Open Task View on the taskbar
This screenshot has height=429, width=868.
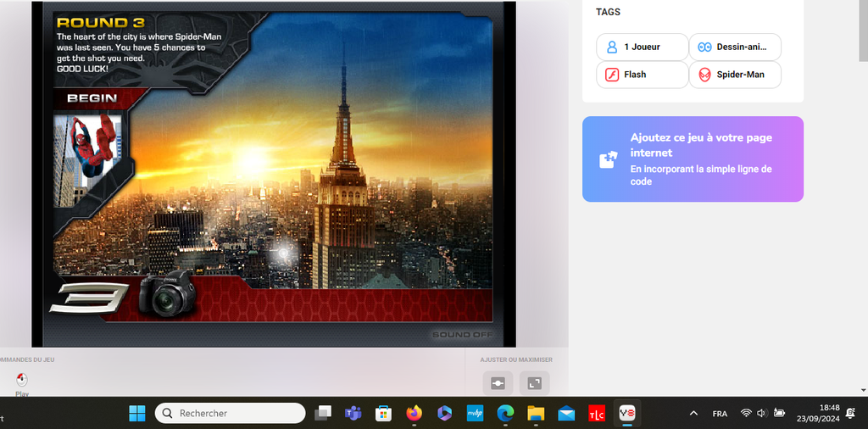pos(323,413)
